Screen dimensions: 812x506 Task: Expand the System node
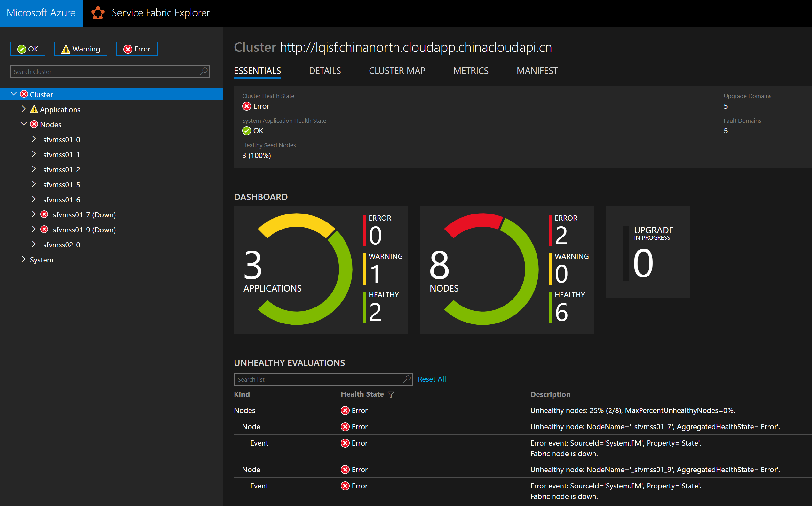[x=24, y=259]
